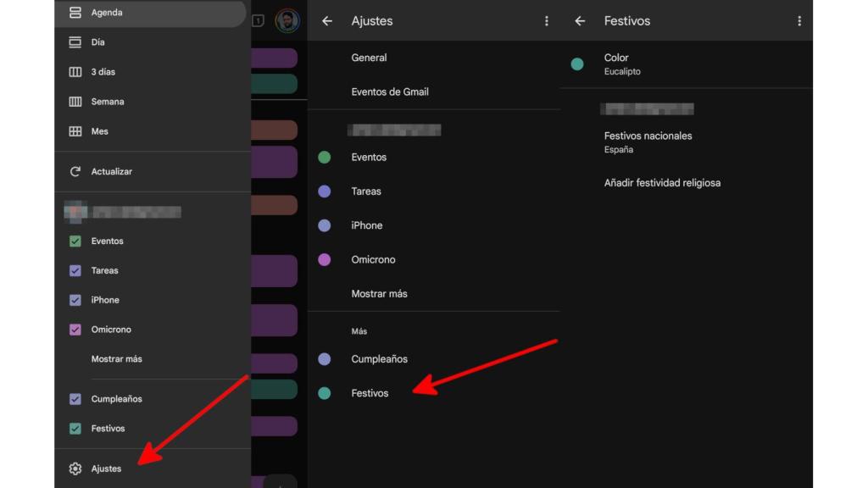Uncheck the iPhone calendar checkbox
This screenshot has width=868, height=488.
[75, 300]
